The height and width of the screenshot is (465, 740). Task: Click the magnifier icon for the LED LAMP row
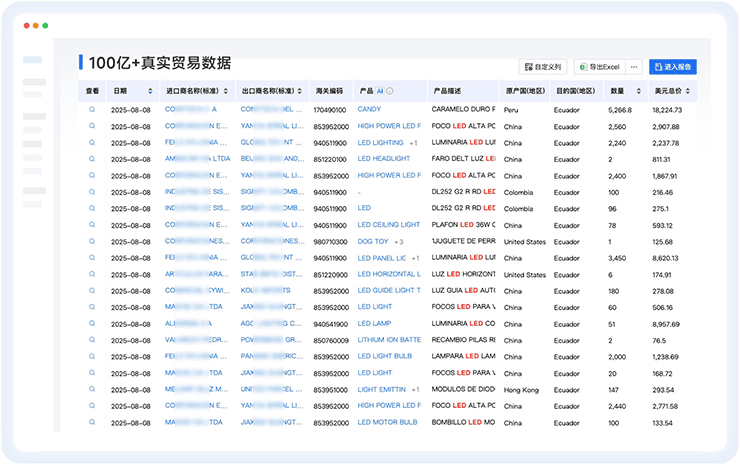92,324
